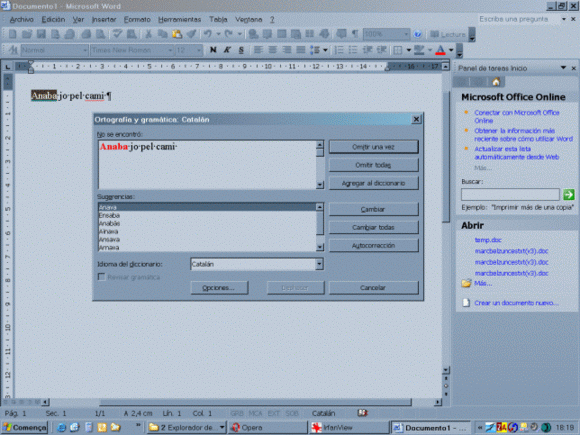Toggle align left
The image size is (580, 435).
[258, 50]
